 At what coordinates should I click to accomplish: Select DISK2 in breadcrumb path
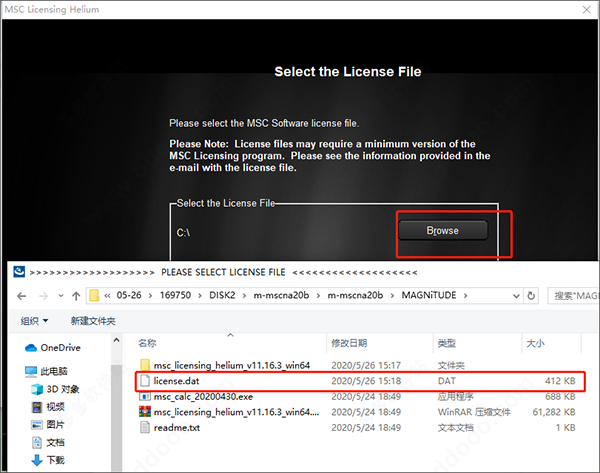point(222,295)
